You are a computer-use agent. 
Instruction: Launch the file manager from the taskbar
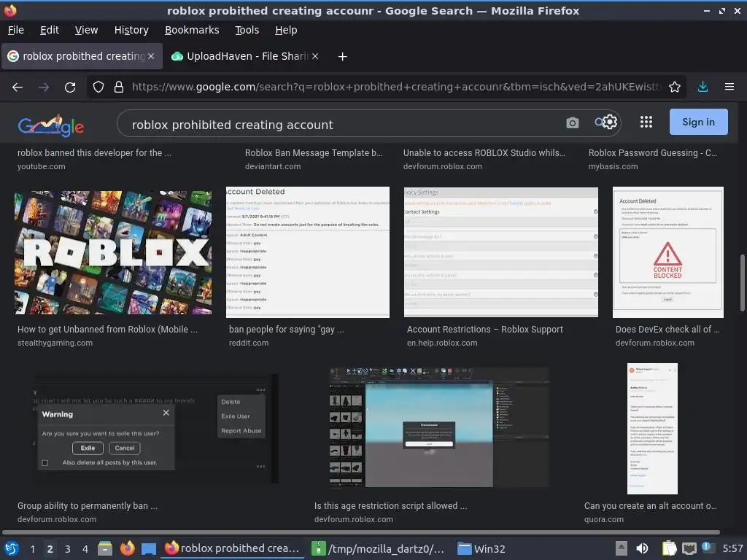105,548
